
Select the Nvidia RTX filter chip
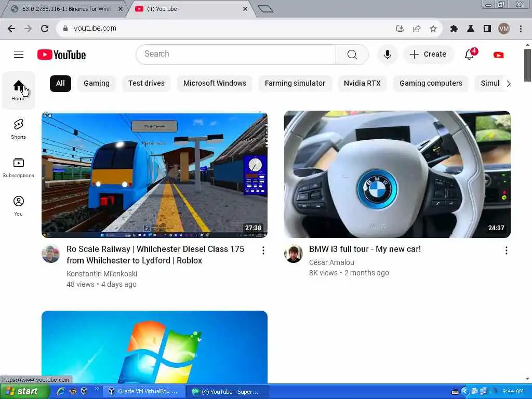(362, 84)
